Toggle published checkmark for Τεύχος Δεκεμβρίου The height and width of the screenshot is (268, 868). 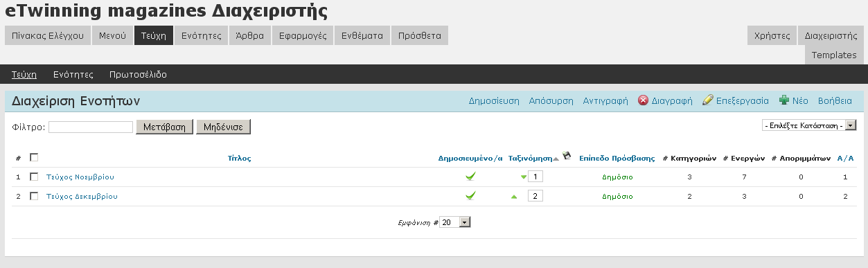coord(470,196)
